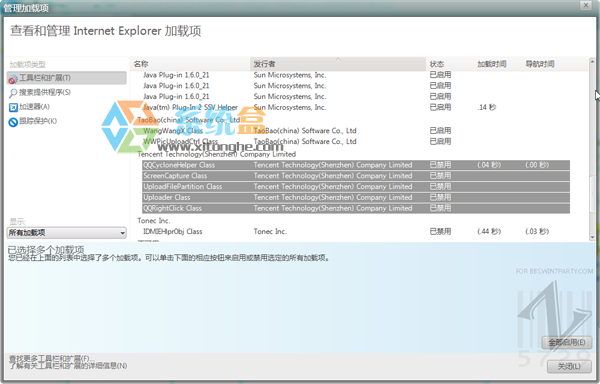Screen dimensions: 600x384
Task: Click the 关闭 close button
Action: [569, 366]
